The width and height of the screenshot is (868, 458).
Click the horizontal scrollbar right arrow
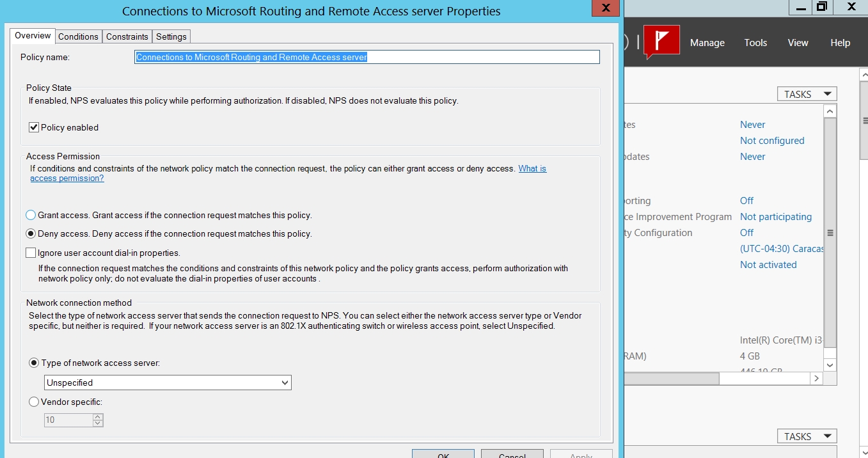(x=816, y=379)
